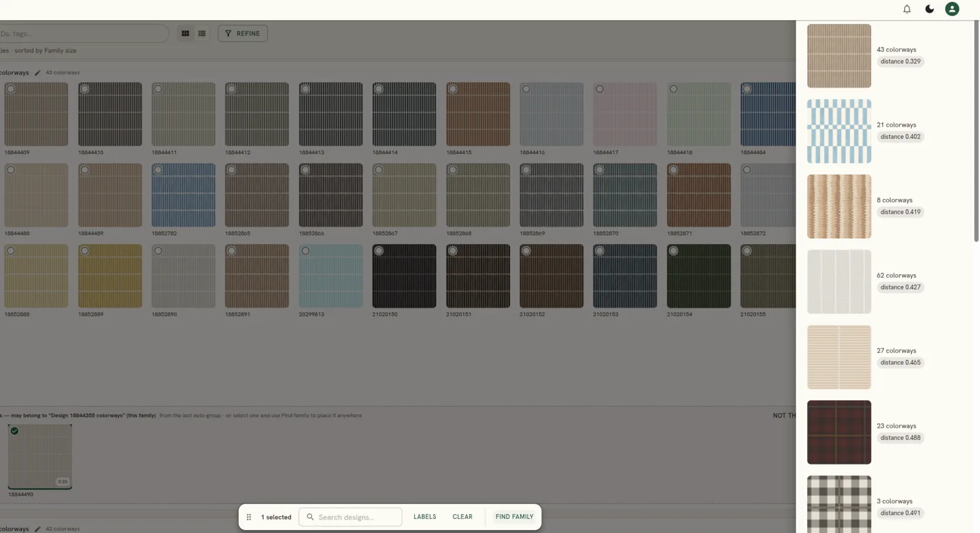The image size is (980, 533).
Task: Clear the current selection
Action: (462, 517)
